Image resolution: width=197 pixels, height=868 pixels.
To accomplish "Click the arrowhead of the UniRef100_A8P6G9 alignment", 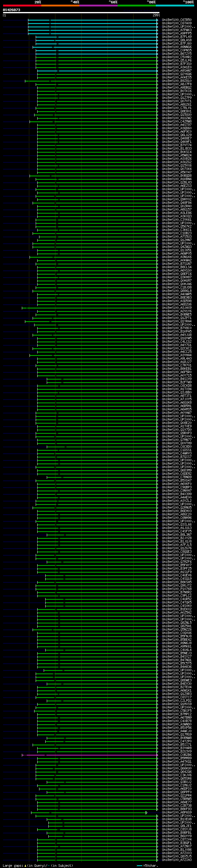I will [x=147, y=812].
